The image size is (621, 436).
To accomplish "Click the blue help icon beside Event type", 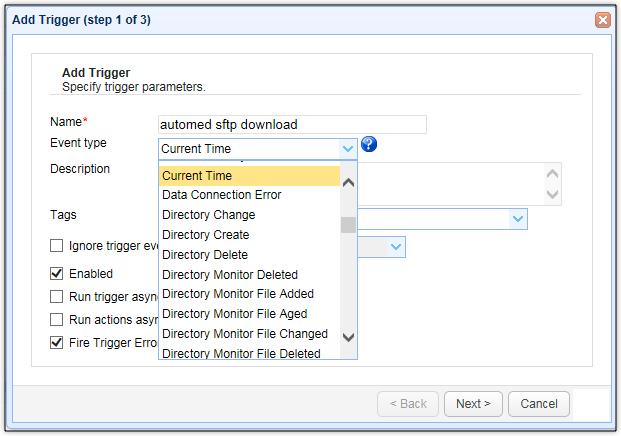I will (369, 145).
